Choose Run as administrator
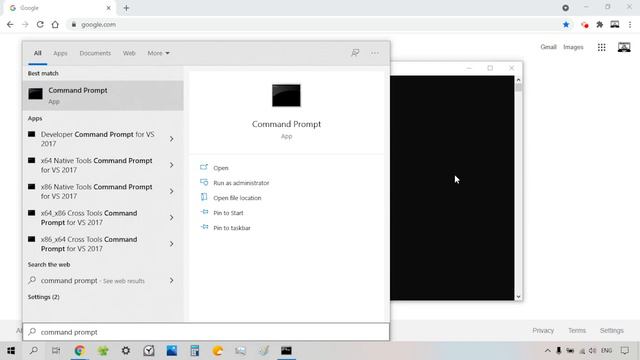Viewport: 640px width, 360px height. pyautogui.click(x=241, y=183)
